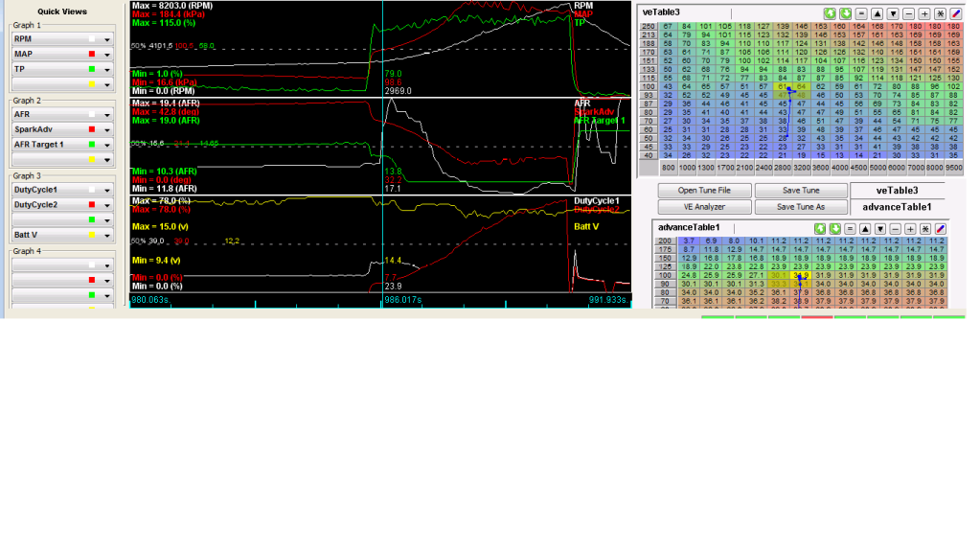The image size is (980, 551).
Task: Click black up-triangle increase icon in veTable3
Action: click(877, 13)
